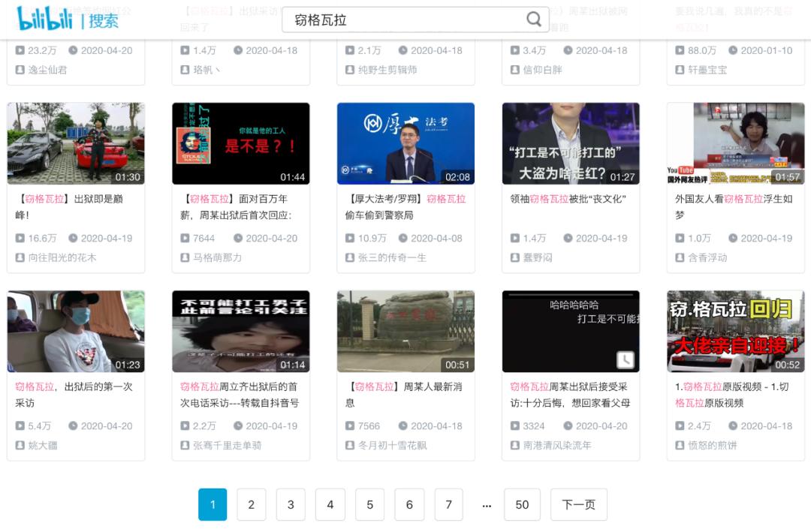Screen dimensions: 811x532
Task: Jump to page 50 of results
Action: pyautogui.click(x=522, y=504)
